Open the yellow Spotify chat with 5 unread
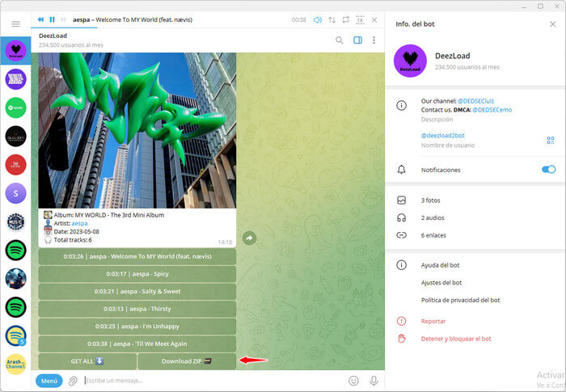 click(16, 335)
